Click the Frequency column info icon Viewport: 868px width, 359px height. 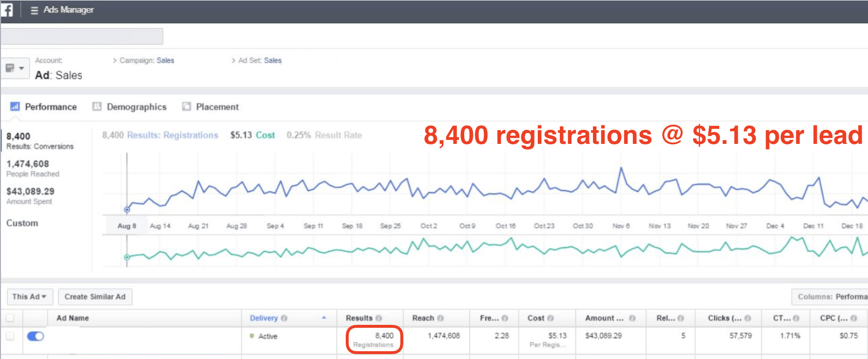click(x=505, y=318)
